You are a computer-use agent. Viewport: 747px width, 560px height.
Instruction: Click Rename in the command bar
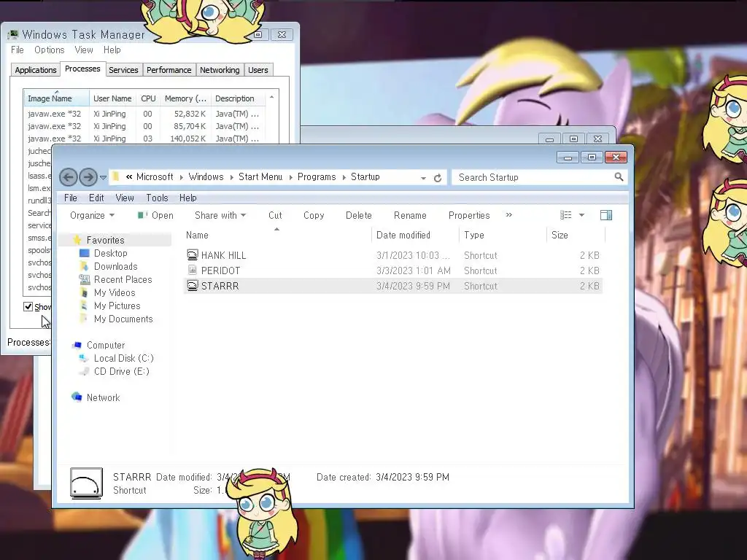[x=410, y=215]
